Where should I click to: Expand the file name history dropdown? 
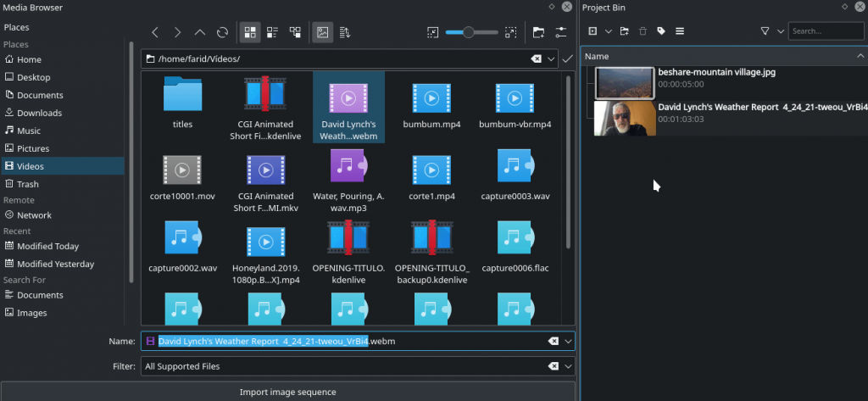(x=568, y=341)
